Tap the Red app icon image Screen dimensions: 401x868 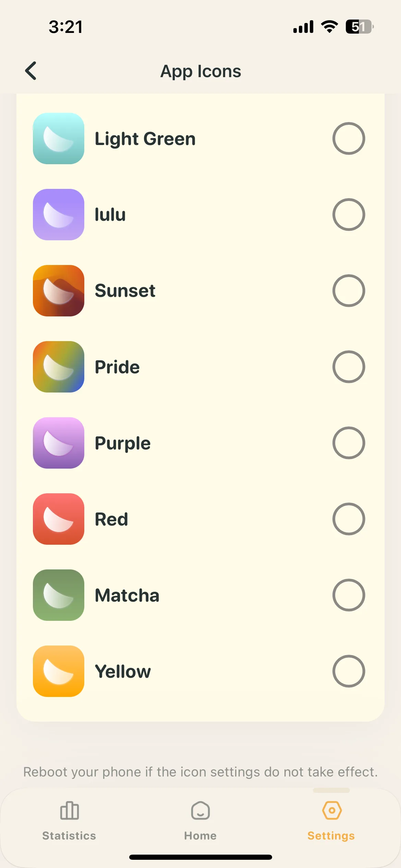tap(59, 519)
